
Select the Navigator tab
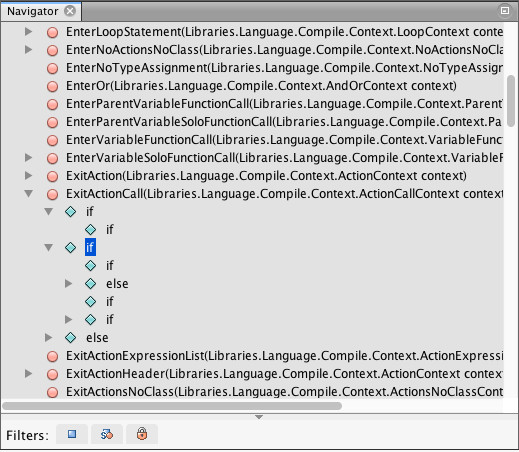[x=32, y=11]
